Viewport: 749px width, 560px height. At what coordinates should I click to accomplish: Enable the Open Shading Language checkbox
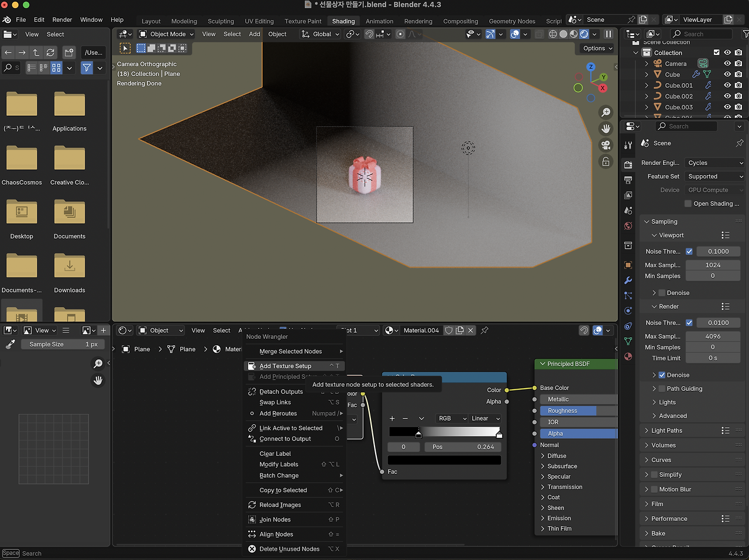(688, 204)
